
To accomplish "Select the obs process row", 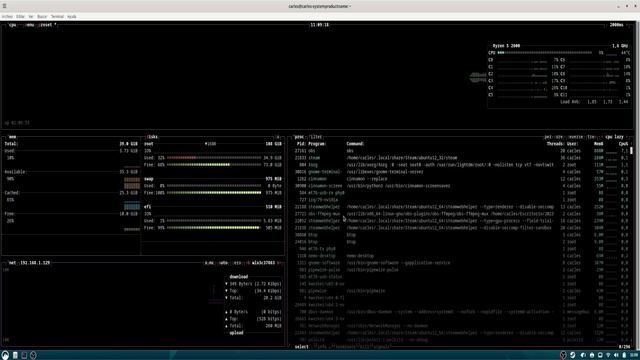I will (x=461, y=151).
